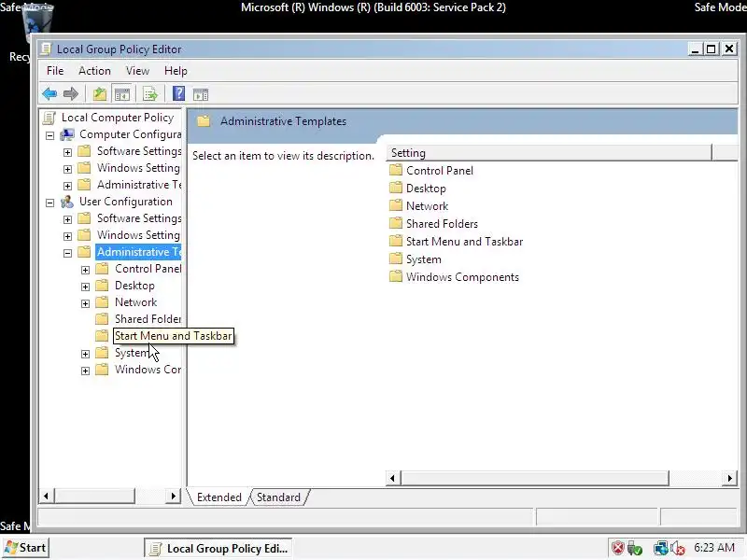Click the Export List toolbar icon

pyautogui.click(x=150, y=94)
